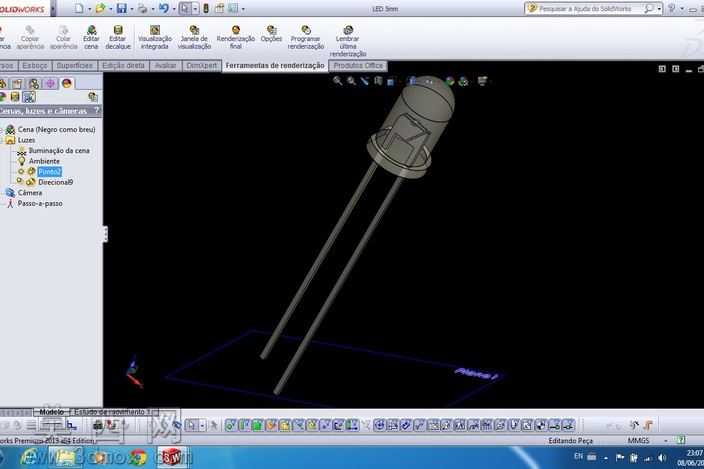Viewport: 704px width, 469px height.
Task: Open the DimXpertManager panel tab
Action: [x=50, y=83]
